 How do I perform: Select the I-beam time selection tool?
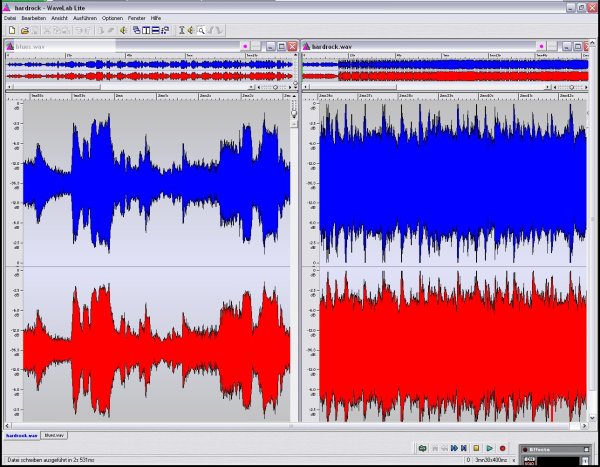(181, 30)
